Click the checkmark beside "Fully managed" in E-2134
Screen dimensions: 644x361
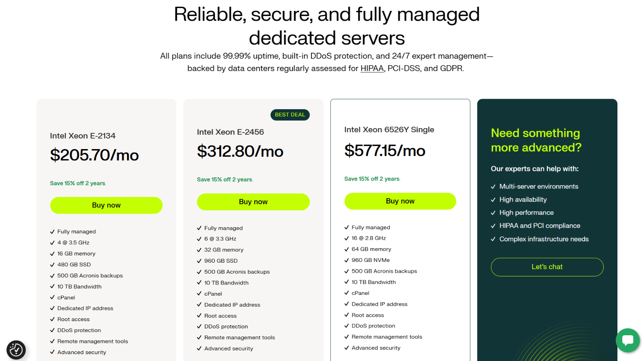(52, 231)
